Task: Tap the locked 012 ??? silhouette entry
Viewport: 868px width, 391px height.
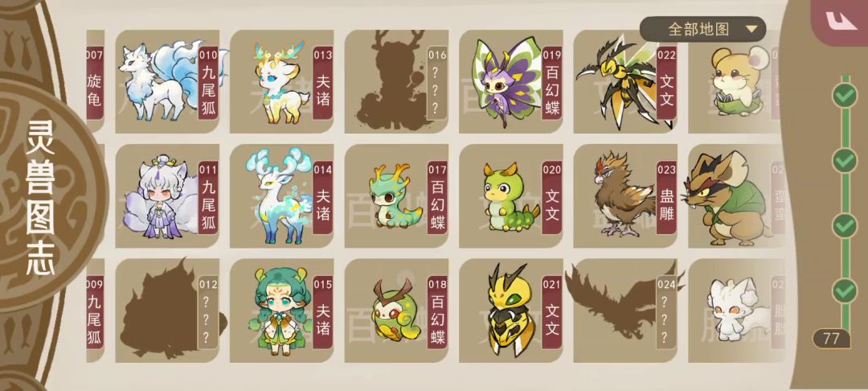Action: [x=167, y=311]
